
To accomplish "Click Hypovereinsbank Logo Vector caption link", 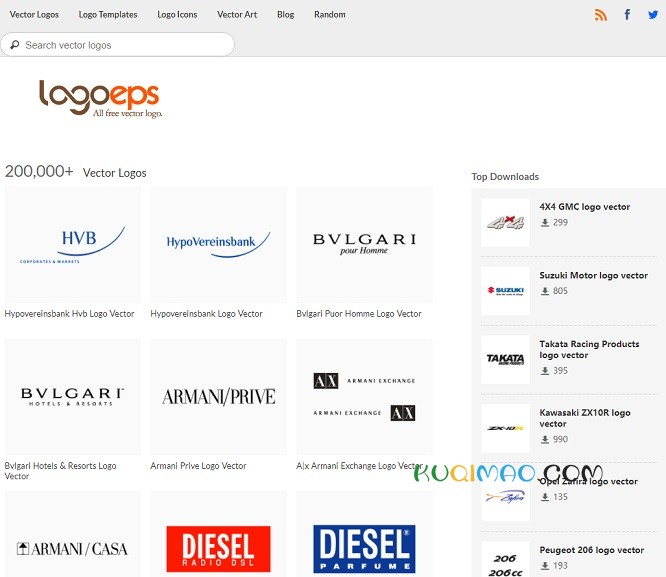I will pos(206,314).
